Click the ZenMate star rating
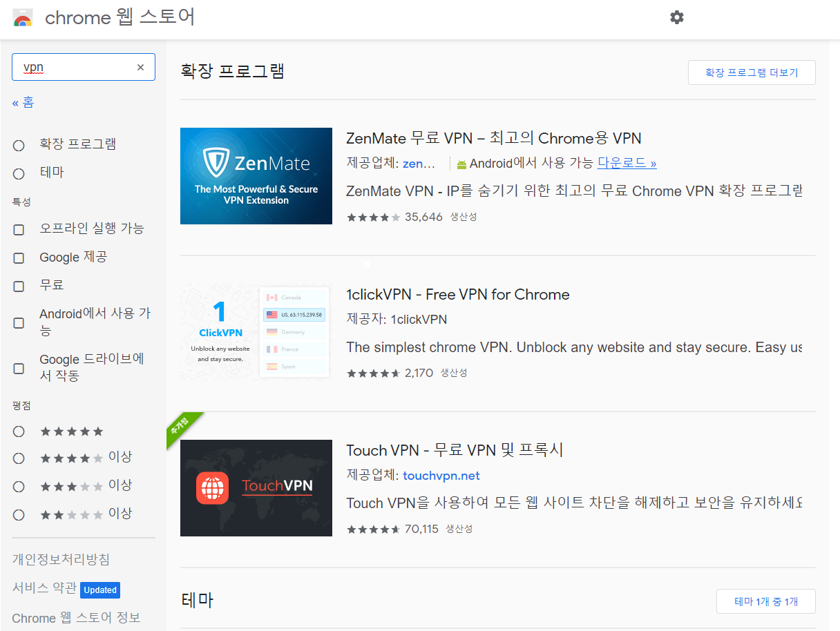The width and height of the screenshot is (840, 631). (373, 217)
